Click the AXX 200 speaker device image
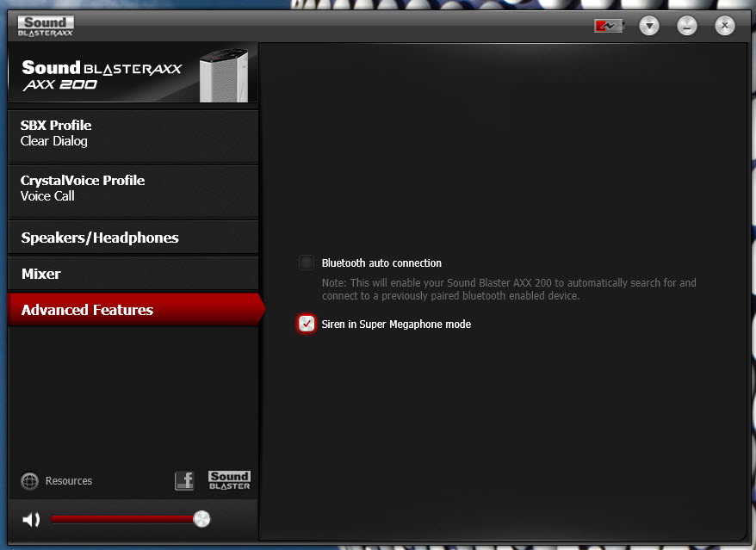756x550 pixels. tap(224, 75)
